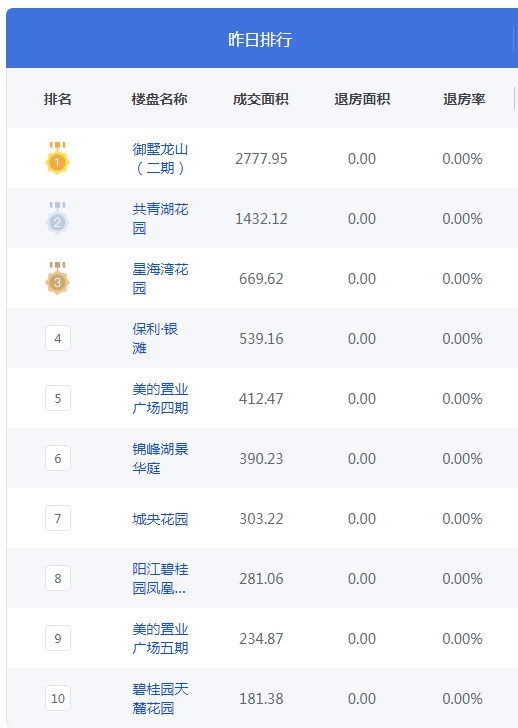Click the gold rank 1 medal icon
Viewport: 518px width, 728px height.
(x=57, y=158)
